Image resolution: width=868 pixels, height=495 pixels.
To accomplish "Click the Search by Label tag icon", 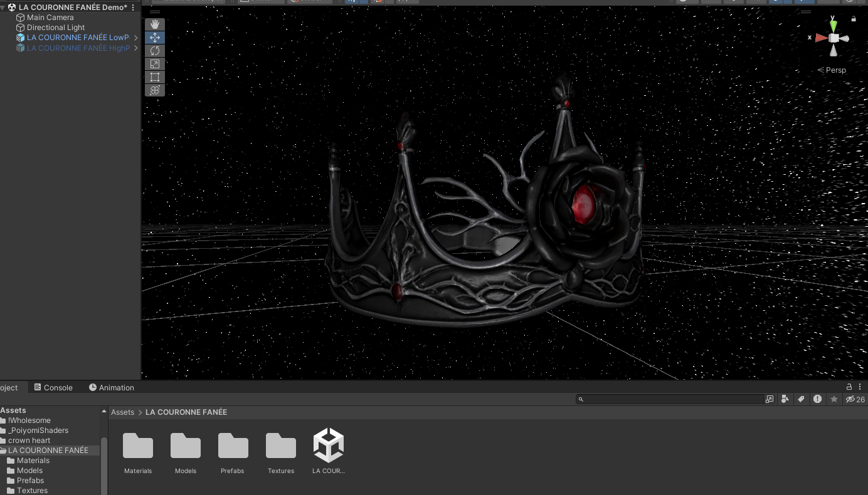I will (801, 399).
